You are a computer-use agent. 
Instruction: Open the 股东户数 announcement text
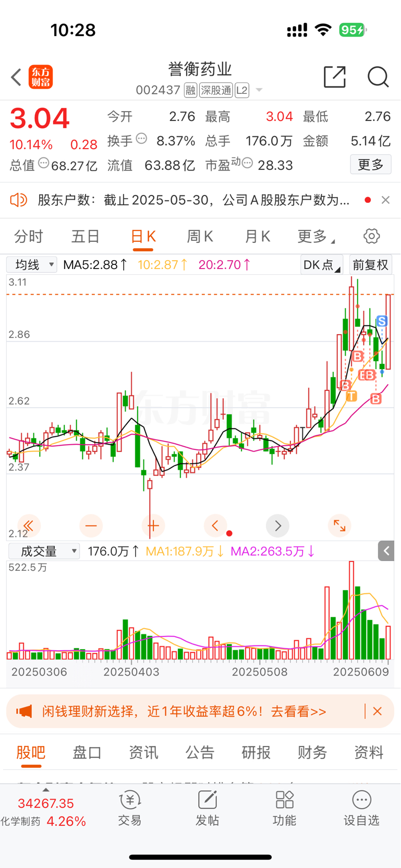[x=193, y=200]
